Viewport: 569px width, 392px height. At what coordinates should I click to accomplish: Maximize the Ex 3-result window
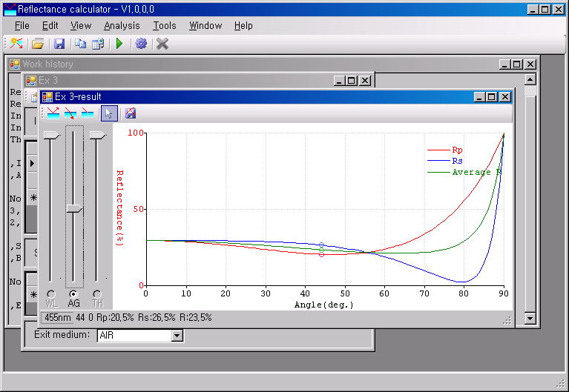tap(492, 97)
